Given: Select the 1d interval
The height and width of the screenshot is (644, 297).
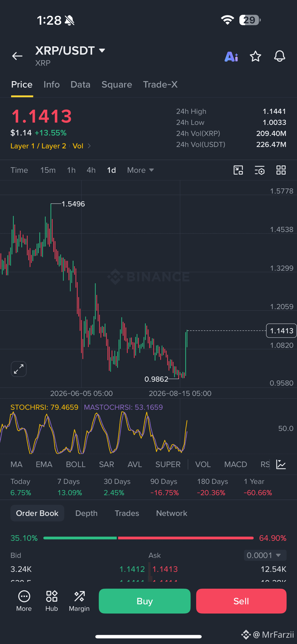Looking at the screenshot, I should (x=112, y=170).
